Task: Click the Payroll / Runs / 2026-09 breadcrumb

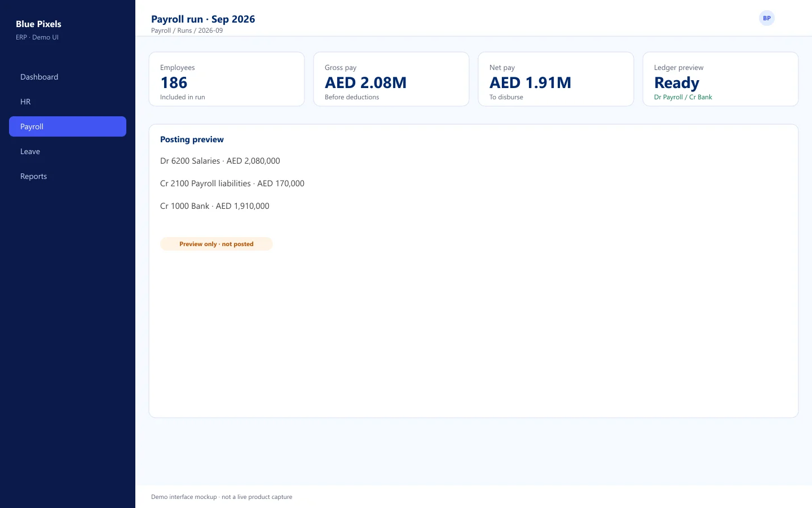Action: click(187, 30)
